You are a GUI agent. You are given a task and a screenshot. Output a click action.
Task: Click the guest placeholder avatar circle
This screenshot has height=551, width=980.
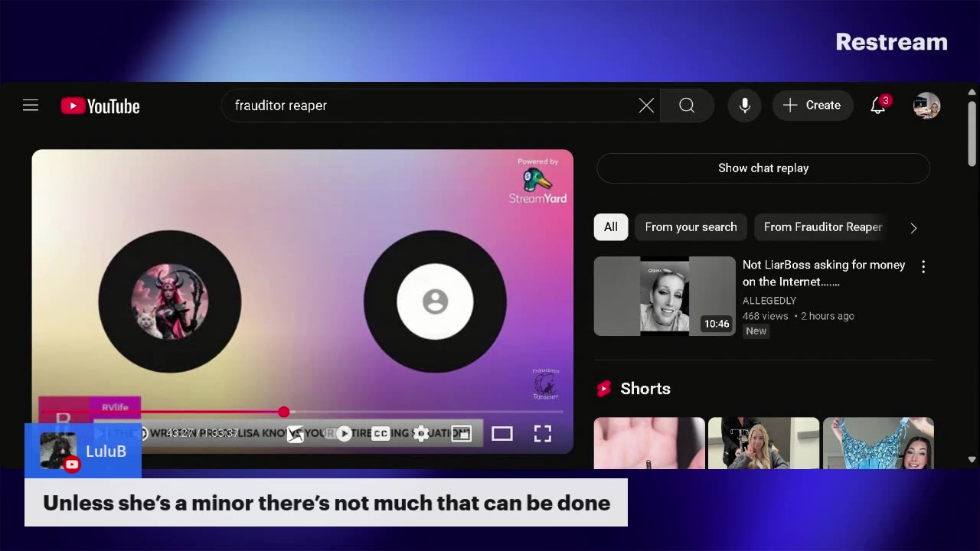[435, 302]
